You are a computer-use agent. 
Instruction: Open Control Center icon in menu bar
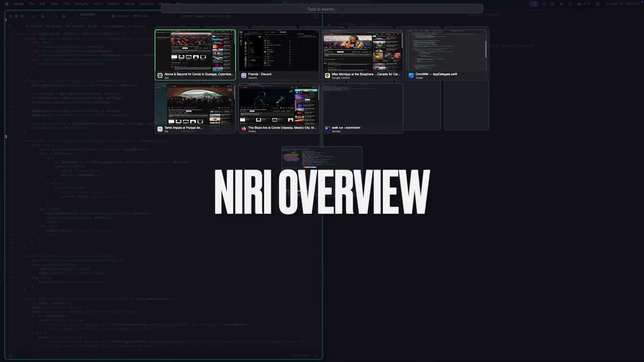point(598,4)
